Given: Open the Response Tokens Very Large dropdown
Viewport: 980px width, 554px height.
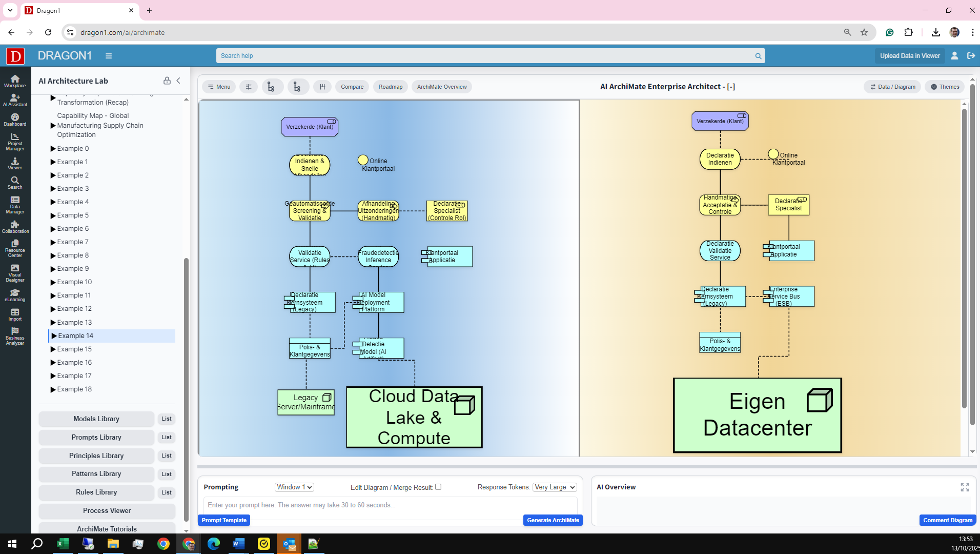Looking at the screenshot, I should pos(555,487).
